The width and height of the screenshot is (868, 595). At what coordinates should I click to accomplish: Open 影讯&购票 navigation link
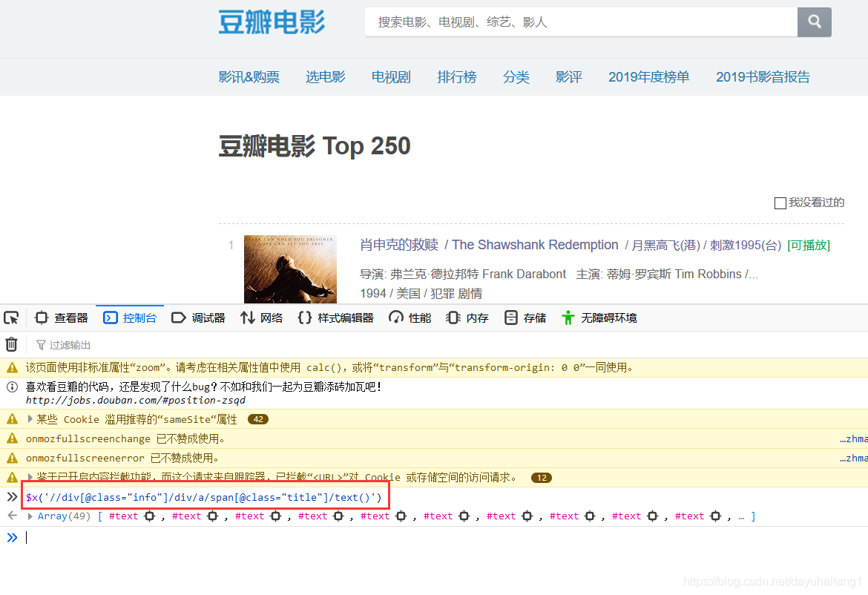pos(249,77)
